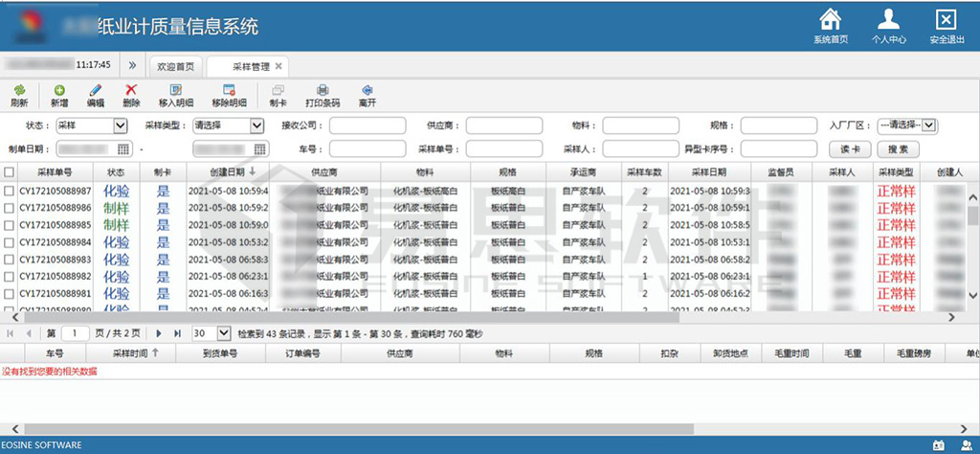Click the 刷新 refresh icon

point(18,90)
